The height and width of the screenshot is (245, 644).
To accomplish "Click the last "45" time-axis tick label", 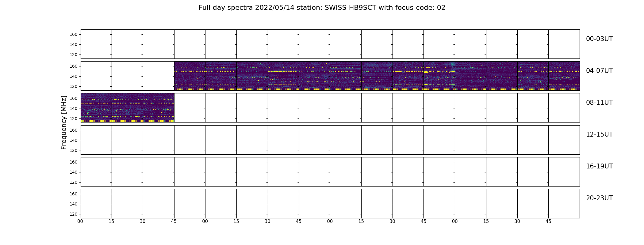I will pyautogui.click(x=548, y=221).
